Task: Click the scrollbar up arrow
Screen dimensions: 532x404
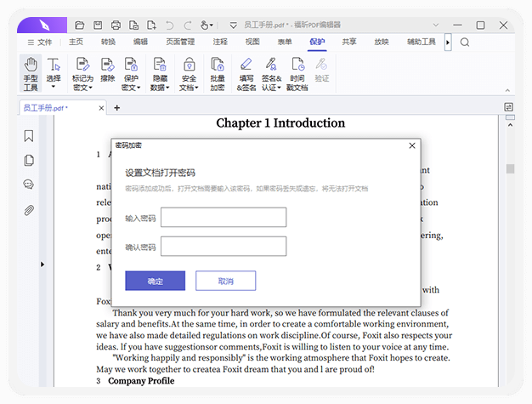Action: pos(510,125)
